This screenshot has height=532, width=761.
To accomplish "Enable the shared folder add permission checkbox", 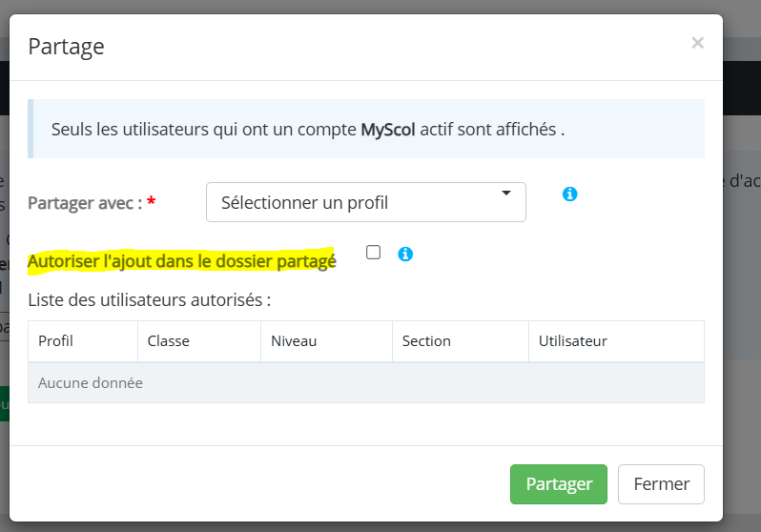I will (373, 253).
